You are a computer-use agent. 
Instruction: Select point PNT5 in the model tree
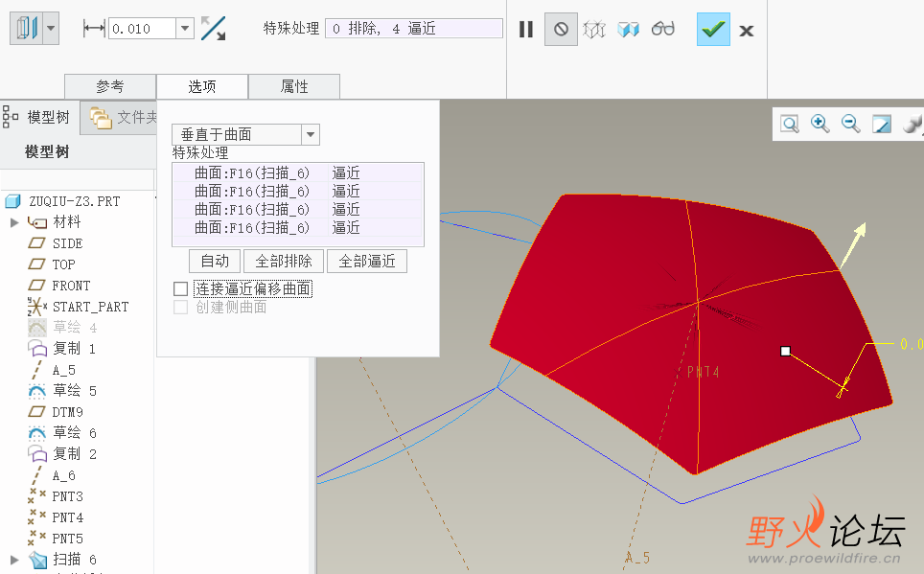pyautogui.click(x=67, y=540)
